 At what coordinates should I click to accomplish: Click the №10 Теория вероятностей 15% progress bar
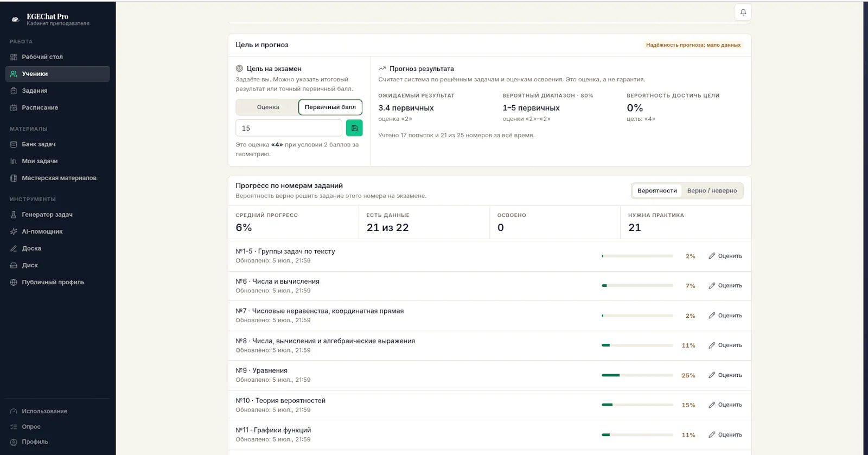[637, 405]
